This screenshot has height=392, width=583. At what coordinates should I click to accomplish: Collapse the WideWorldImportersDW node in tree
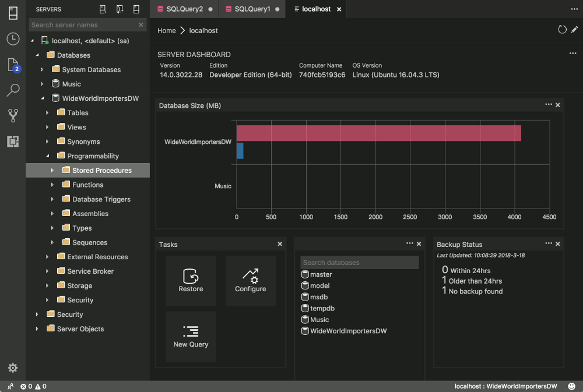[43, 98]
